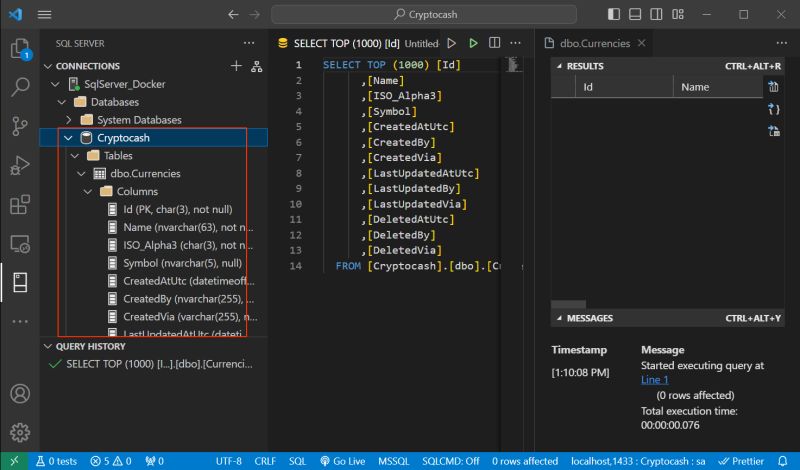Collapse the Connections section
This screenshot has height=470, width=800.
tap(48, 66)
